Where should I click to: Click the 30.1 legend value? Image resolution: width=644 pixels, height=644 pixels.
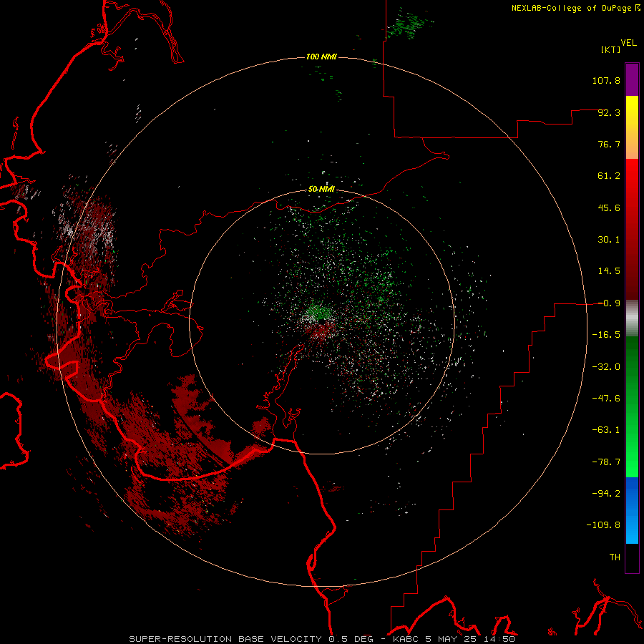609,240
